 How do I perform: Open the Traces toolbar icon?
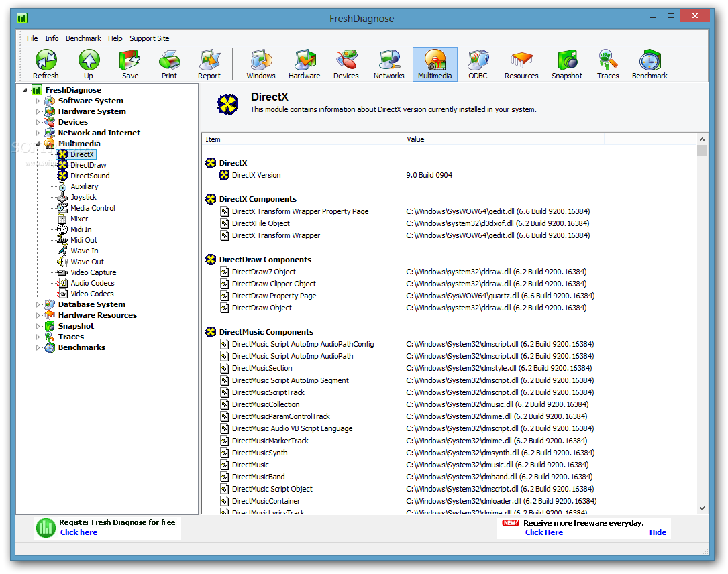pyautogui.click(x=608, y=64)
